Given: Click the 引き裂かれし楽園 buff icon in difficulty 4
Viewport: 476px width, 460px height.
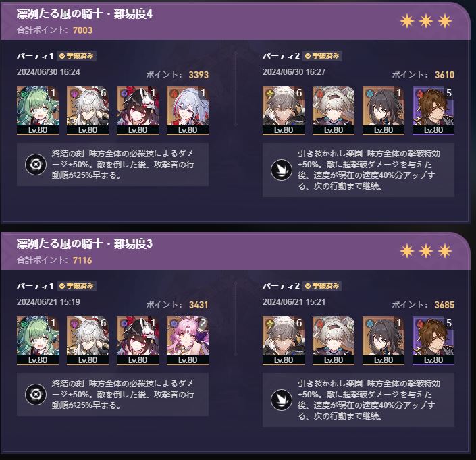Looking at the screenshot, I should tap(282, 170).
